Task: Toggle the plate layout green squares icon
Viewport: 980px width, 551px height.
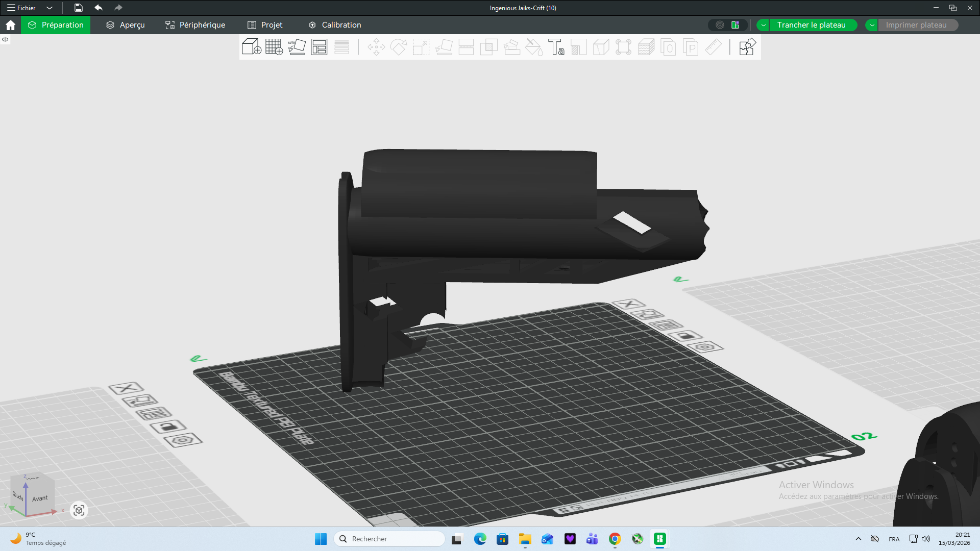Action: [x=736, y=25]
